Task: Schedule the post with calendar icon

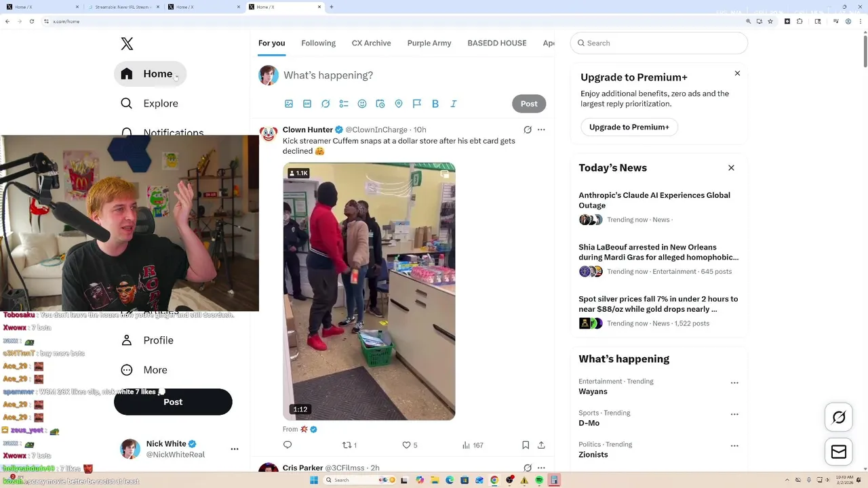Action: [380, 104]
